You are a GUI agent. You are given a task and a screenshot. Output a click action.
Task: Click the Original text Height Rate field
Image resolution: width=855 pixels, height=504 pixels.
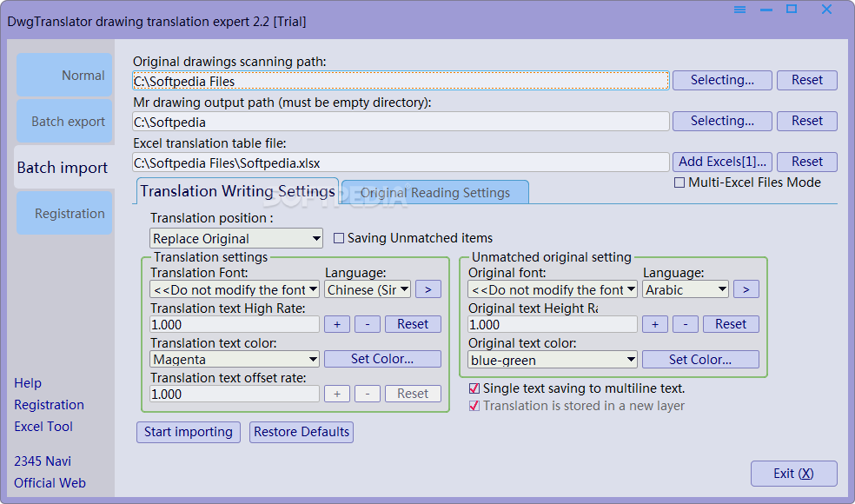tap(553, 324)
